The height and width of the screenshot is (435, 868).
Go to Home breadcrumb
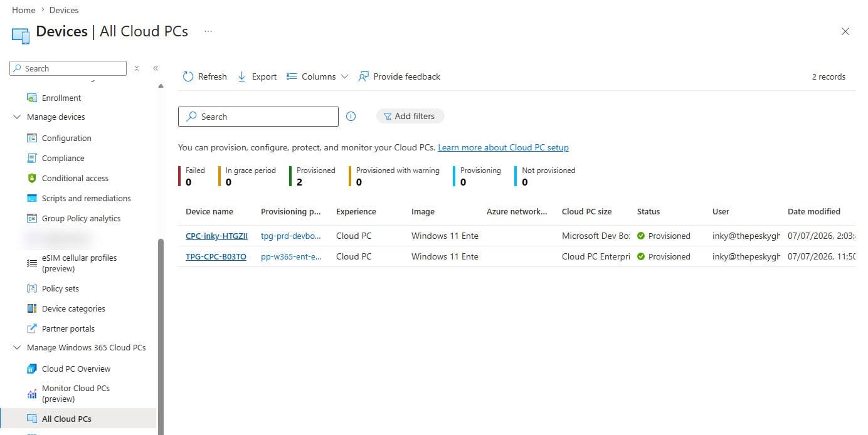point(24,10)
